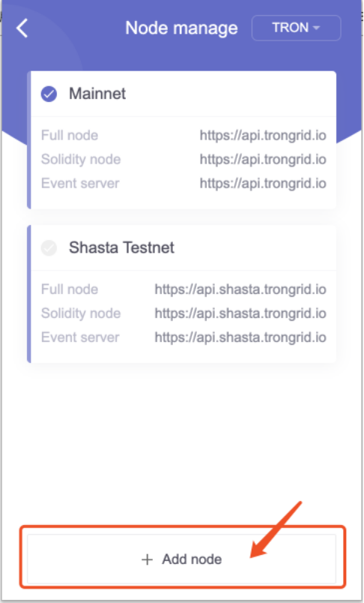
Task: Click the Mainnet Solidity node URL
Action: (x=263, y=160)
